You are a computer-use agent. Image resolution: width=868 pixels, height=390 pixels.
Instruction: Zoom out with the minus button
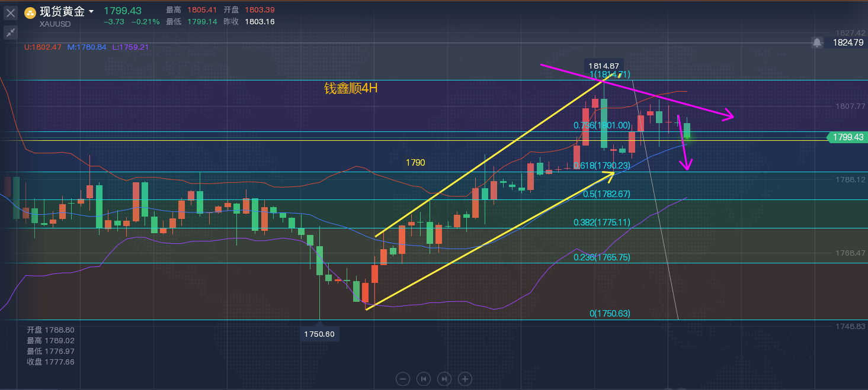[403, 379]
